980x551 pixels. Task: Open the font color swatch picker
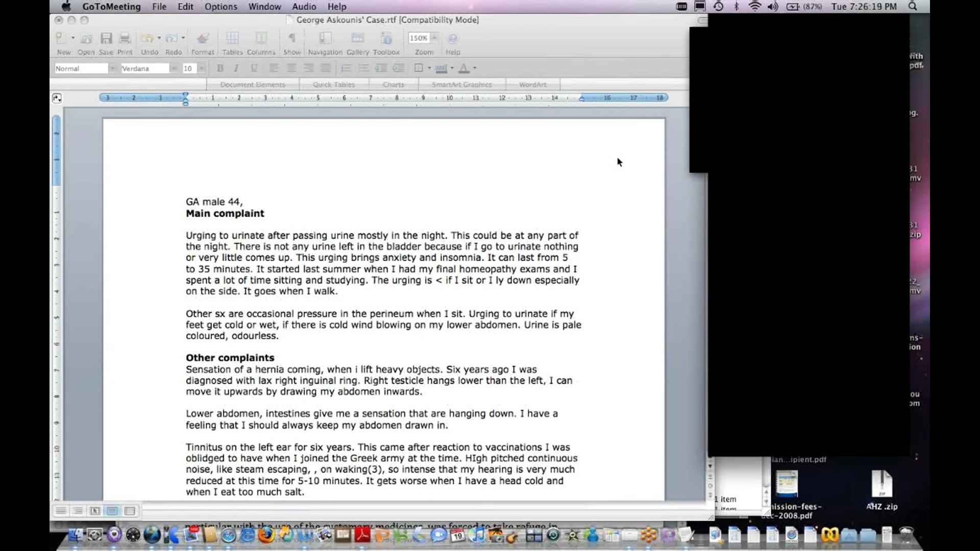click(x=474, y=68)
